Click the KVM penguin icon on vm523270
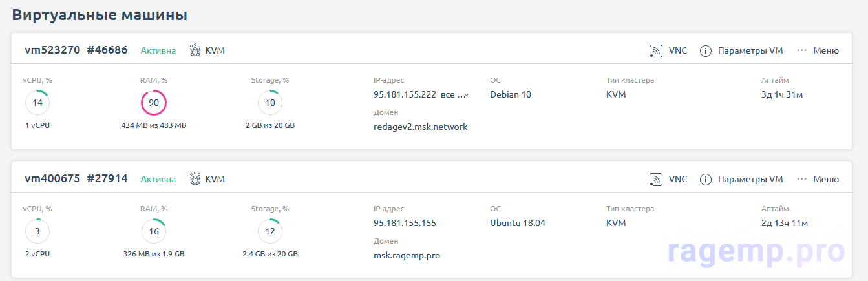This screenshot has height=281, width=868. [195, 50]
